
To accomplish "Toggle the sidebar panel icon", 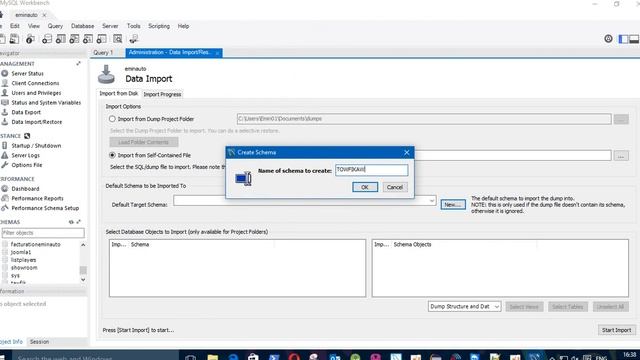I will pyautogui.click(x=623, y=39).
